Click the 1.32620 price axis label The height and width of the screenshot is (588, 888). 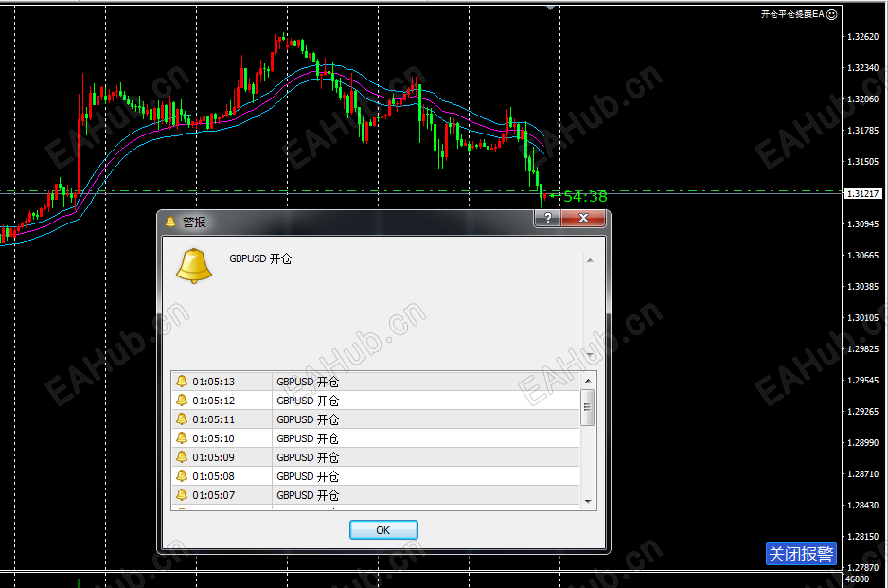(862, 36)
